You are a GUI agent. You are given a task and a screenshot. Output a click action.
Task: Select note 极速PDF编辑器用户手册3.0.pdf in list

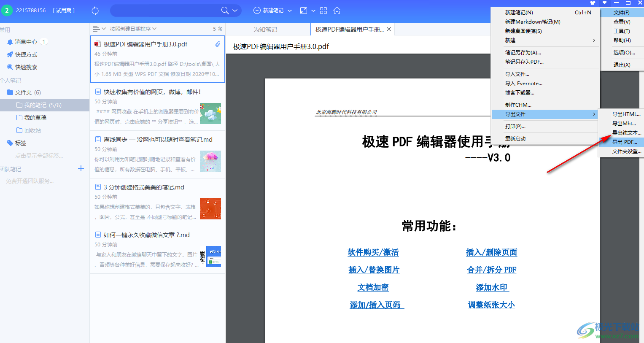point(158,59)
